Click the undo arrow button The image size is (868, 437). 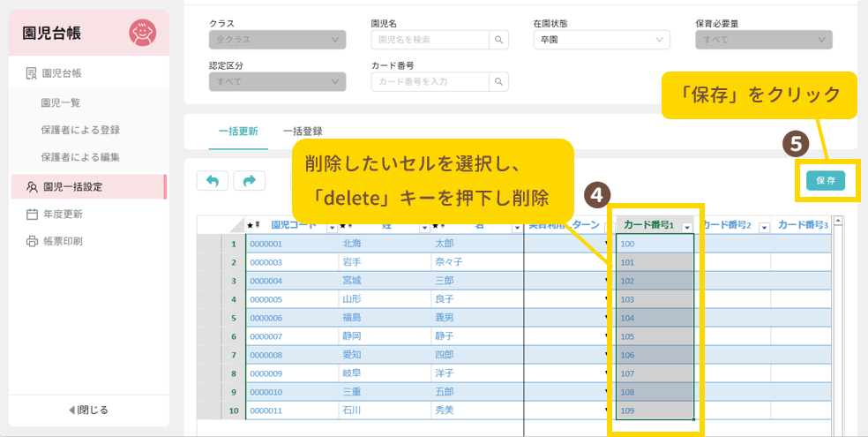coord(212,180)
